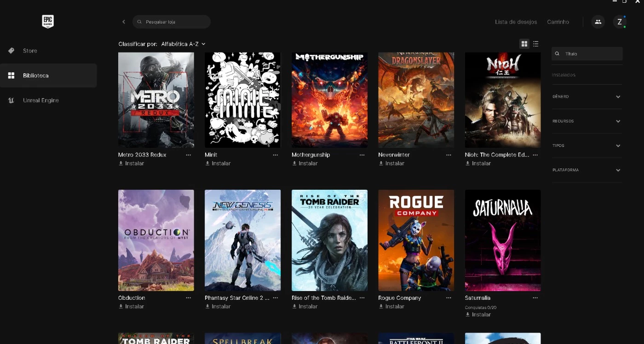Open options menu for Saturnalia
This screenshot has width=644, height=344.
click(x=535, y=298)
